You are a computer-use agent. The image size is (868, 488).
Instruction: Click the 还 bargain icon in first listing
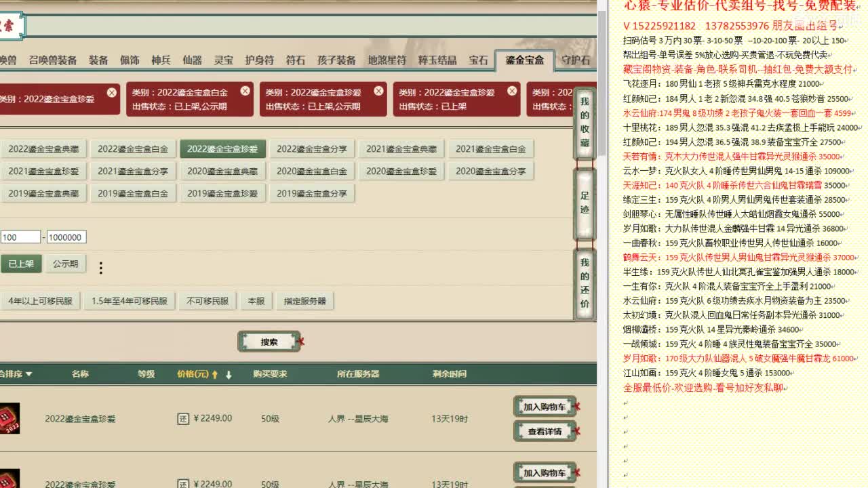[x=183, y=418]
